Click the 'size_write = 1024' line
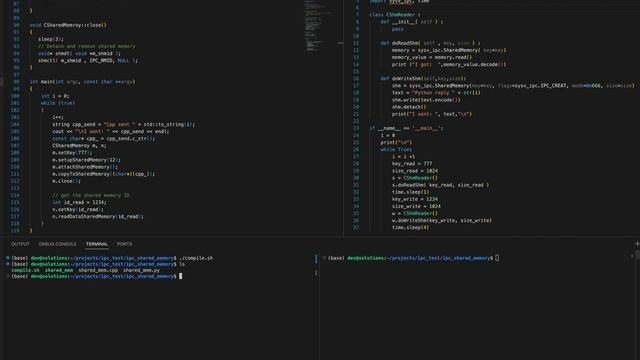The width and height of the screenshot is (640, 360). point(416,206)
